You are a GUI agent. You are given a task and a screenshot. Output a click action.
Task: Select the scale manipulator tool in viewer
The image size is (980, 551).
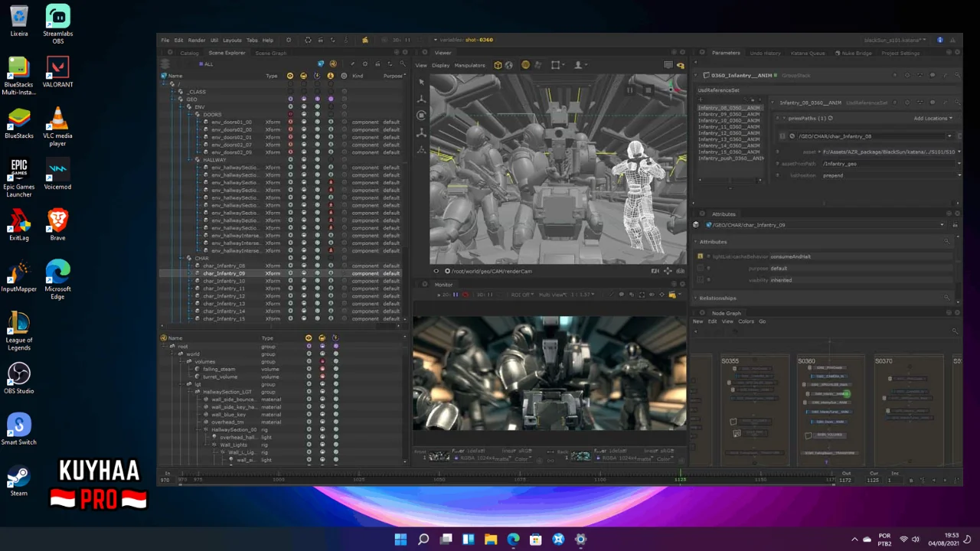pyautogui.click(x=421, y=132)
